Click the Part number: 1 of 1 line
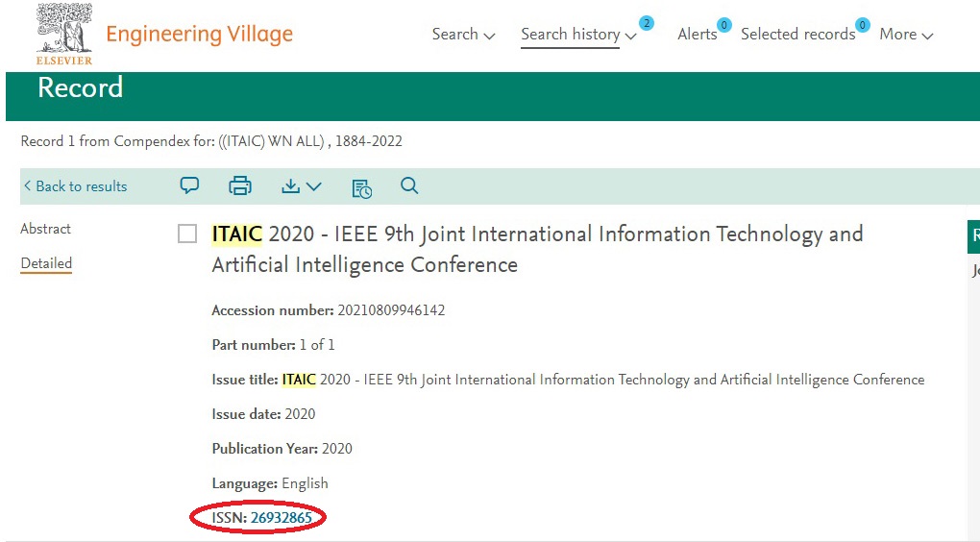Image resolution: width=980 pixels, height=542 pixels. point(273,345)
